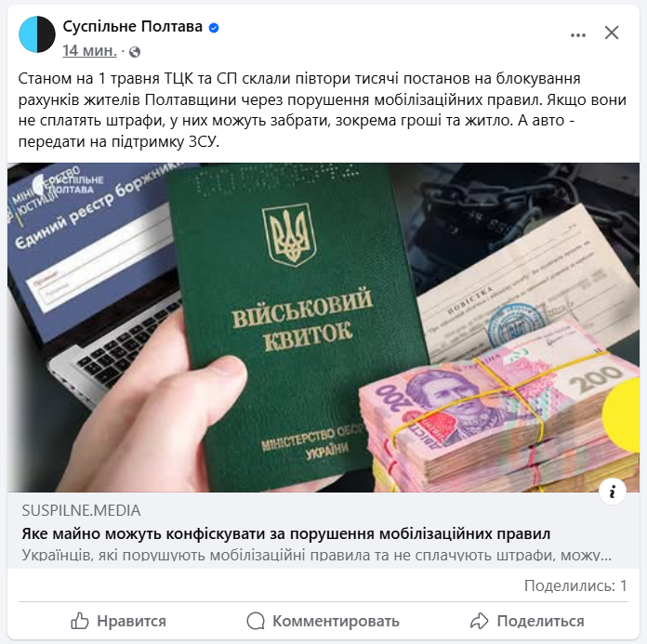Viewport: 647px width, 644px height.
Task: Click the post caption text about ТЦК
Action: point(323,111)
